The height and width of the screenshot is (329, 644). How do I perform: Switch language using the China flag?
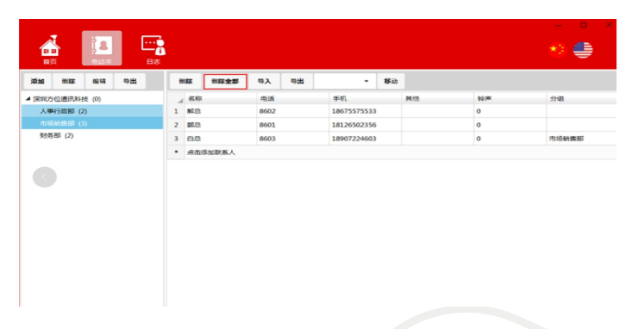(x=557, y=50)
